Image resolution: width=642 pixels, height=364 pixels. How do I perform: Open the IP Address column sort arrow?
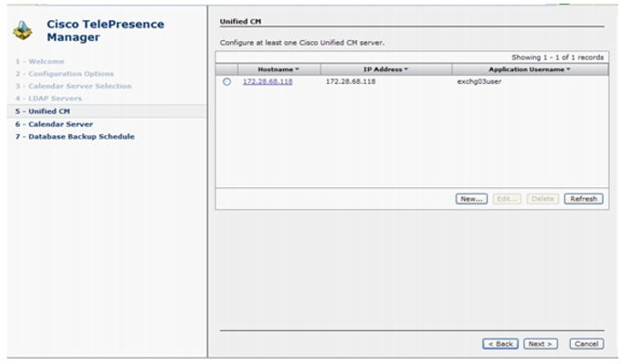point(406,69)
